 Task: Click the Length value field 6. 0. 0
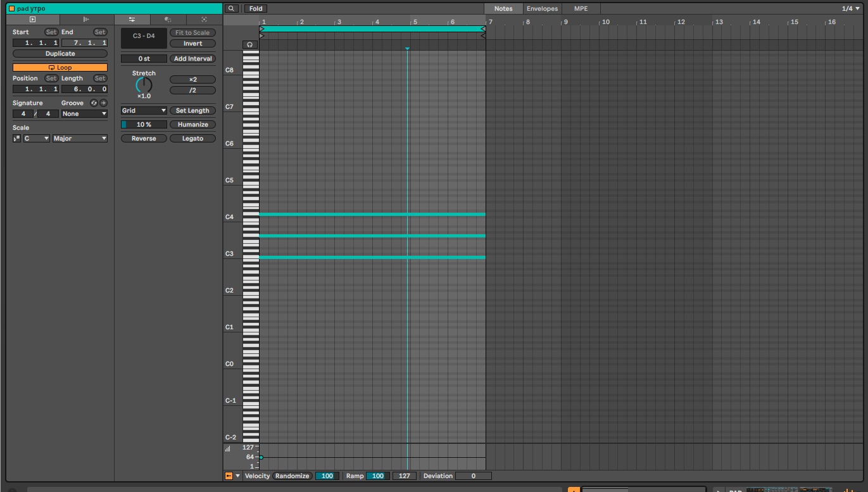tap(84, 89)
